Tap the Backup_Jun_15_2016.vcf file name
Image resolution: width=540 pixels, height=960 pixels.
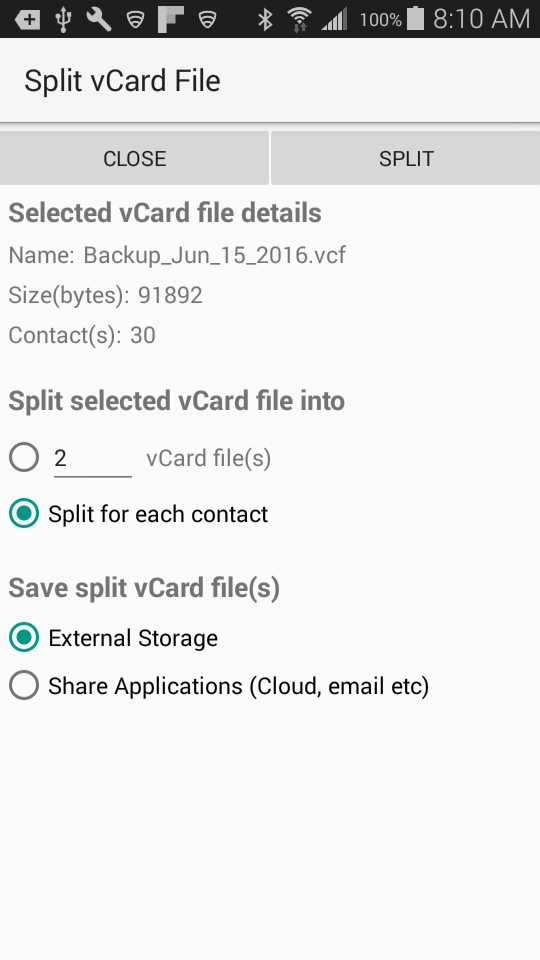214,255
